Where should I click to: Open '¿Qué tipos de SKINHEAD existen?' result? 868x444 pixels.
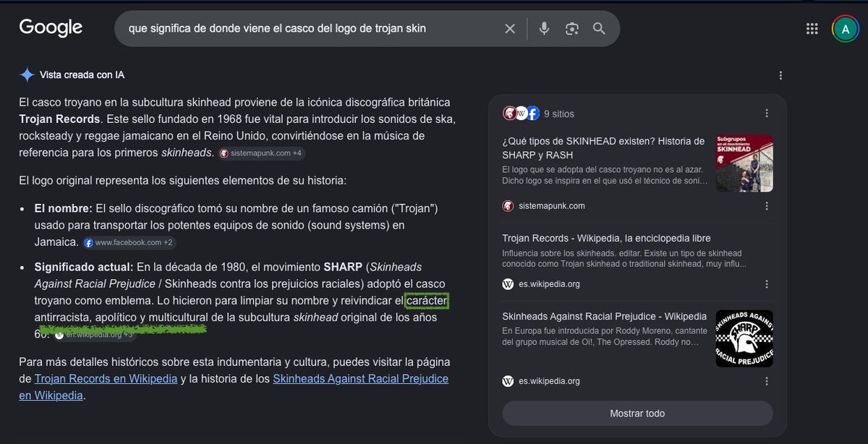[603, 148]
